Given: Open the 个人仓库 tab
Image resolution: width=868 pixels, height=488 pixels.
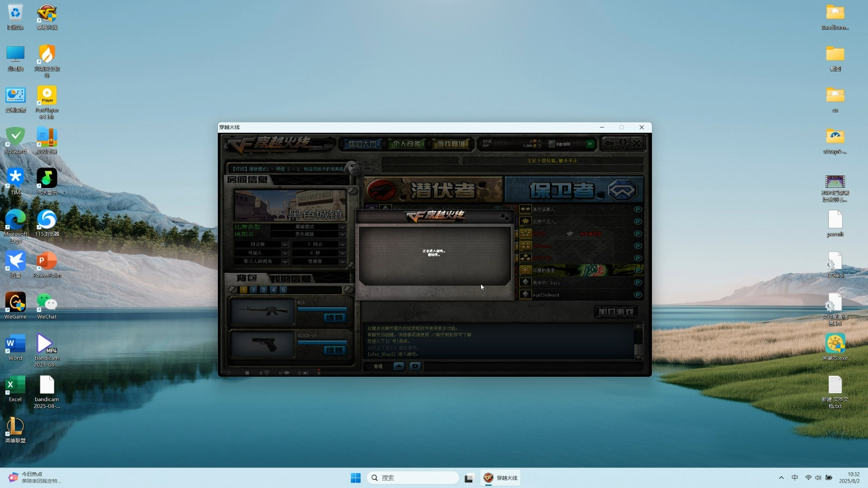Looking at the screenshot, I should pyautogui.click(x=407, y=144).
